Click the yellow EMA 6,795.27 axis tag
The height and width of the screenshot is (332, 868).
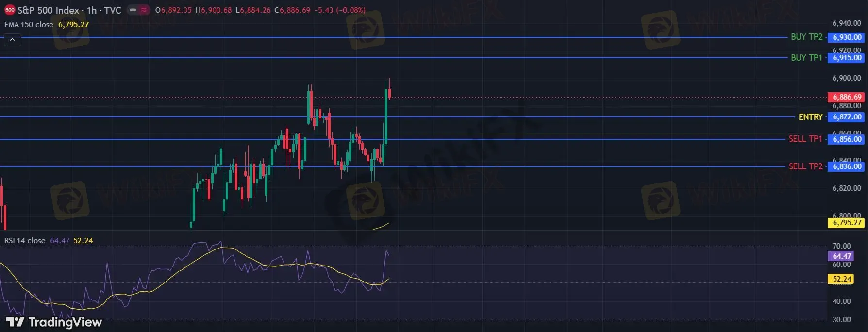pos(846,223)
